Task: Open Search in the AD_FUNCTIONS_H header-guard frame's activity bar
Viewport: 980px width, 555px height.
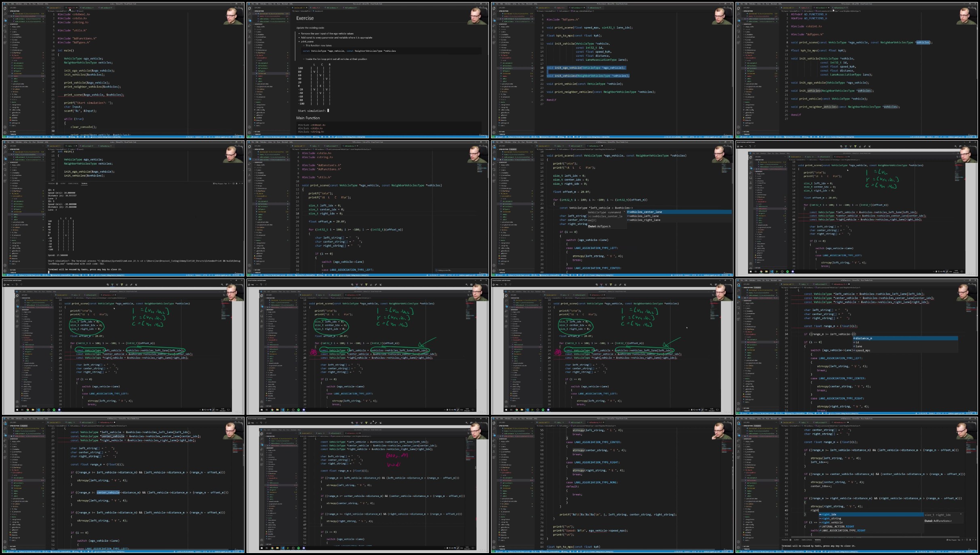Action: click(739, 13)
